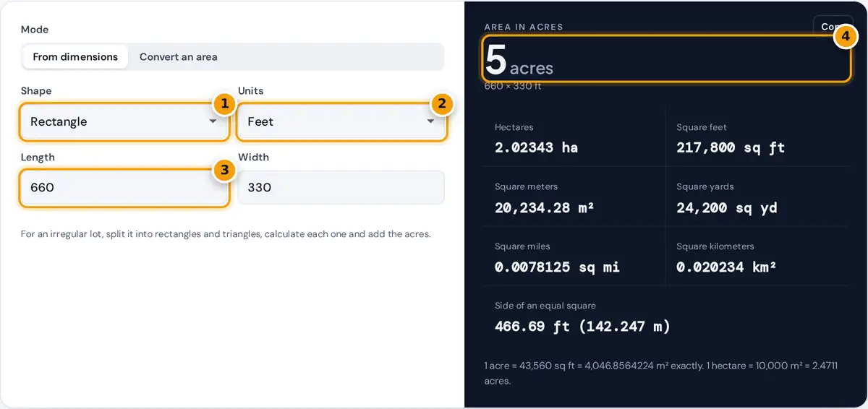Screen dimensions: 868x409
Task: Select the 217,800 sq ft value
Action: [731, 147]
